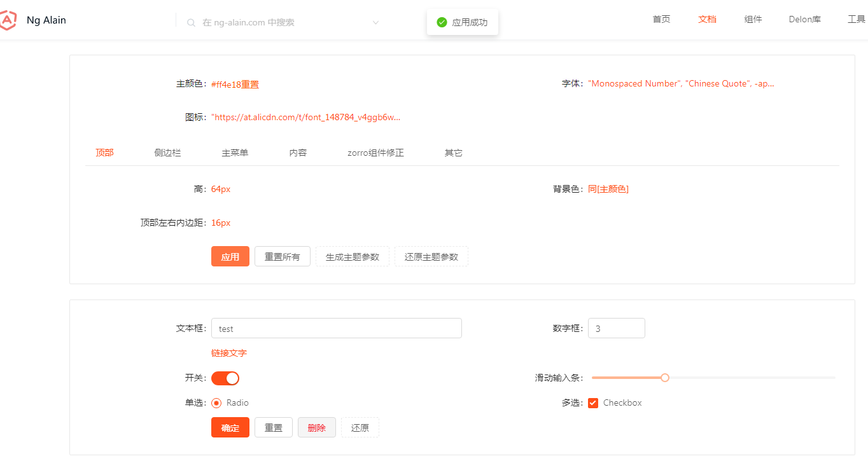Image resolution: width=868 pixels, height=461 pixels.
Task: Click the search magnifier icon
Action: tap(190, 22)
